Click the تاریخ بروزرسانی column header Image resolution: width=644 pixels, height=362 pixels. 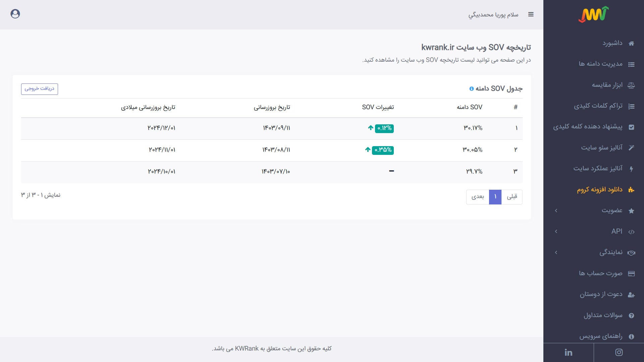click(272, 107)
